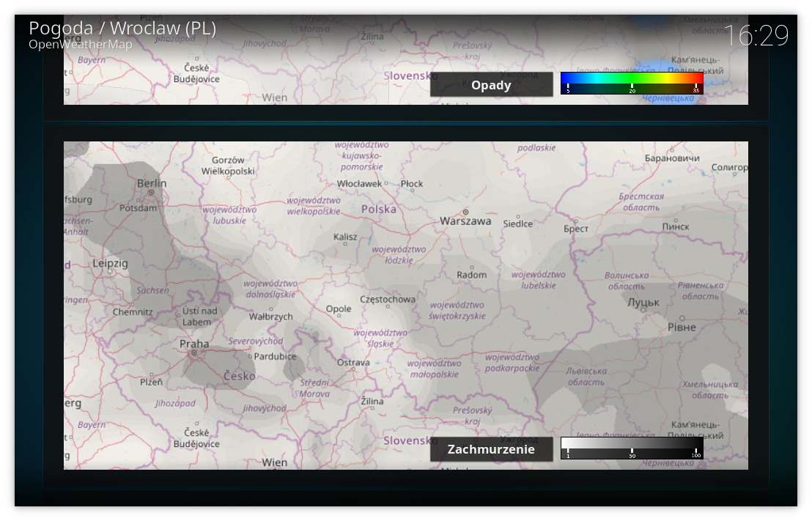Click the 16:29 clock
The image size is (812, 521).
tap(756, 36)
